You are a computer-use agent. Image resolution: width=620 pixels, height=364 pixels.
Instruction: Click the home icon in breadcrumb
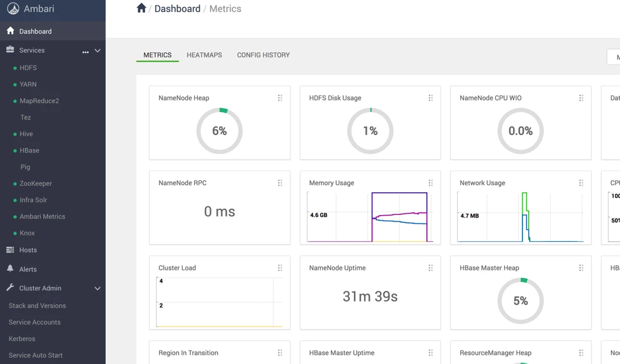pos(141,8)
